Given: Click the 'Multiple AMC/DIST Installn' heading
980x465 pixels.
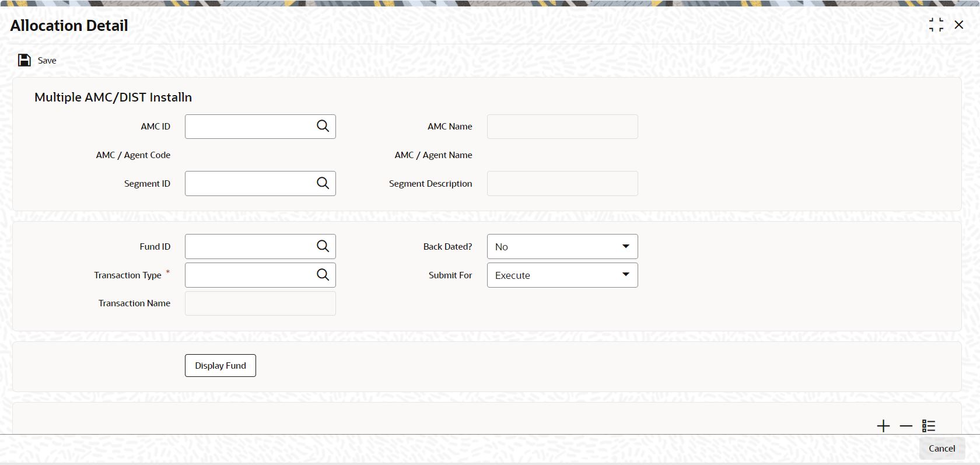Looking at the screenshot, I should [113, 97].
